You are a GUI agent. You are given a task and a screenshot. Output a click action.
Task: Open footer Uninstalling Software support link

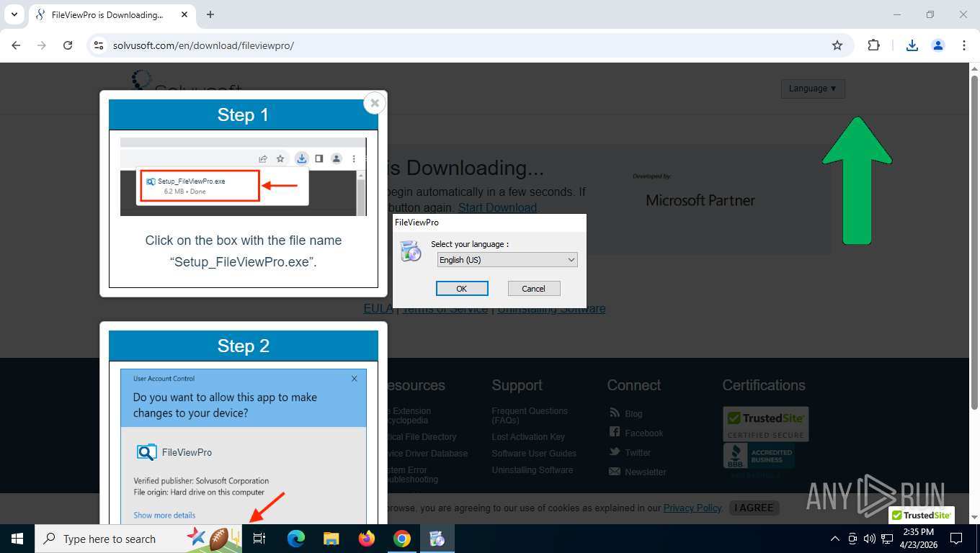pos(533,470)
